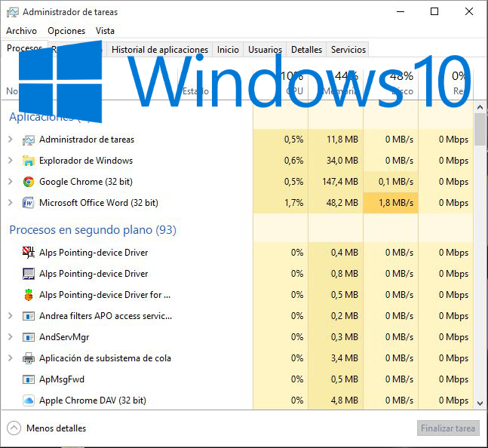Screen dimensions: 488x448
Task: Click the Administrador de tareas title bar icon
Action: pos(13,12)
